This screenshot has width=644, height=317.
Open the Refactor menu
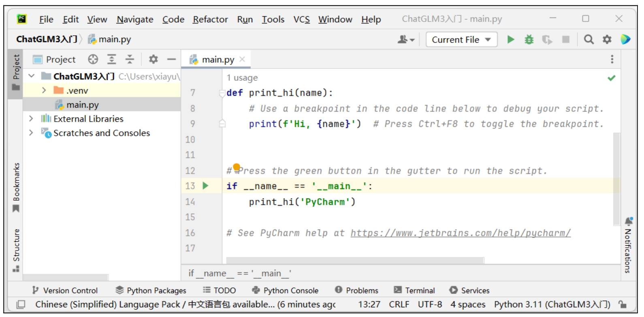210,19
